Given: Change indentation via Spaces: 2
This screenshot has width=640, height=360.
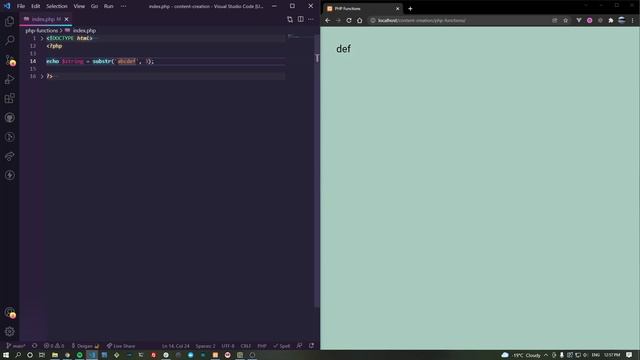Looking at the screenshot, I should click(205, 346).
